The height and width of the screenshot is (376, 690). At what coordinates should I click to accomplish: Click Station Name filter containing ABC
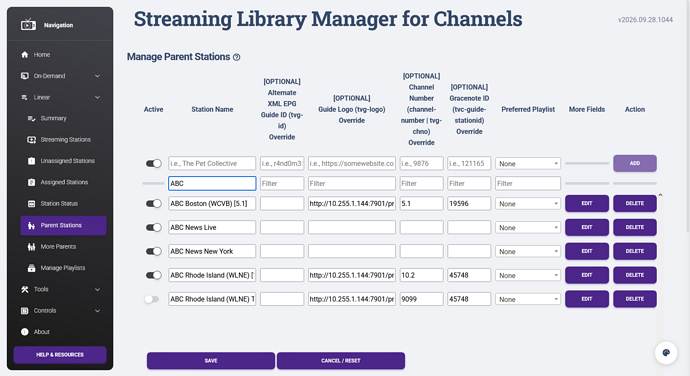coord(212,184)
